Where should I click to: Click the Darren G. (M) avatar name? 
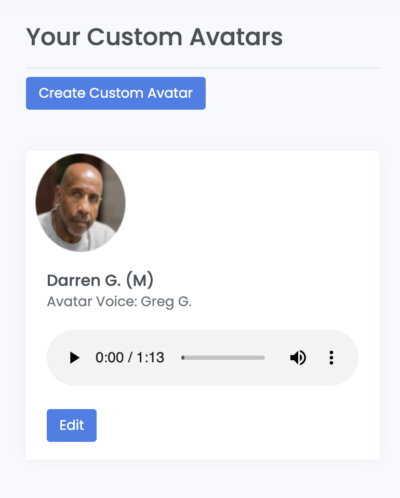point(100,280)
